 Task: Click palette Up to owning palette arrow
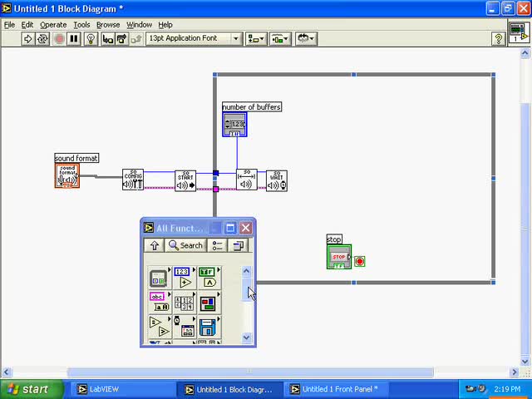155,245
